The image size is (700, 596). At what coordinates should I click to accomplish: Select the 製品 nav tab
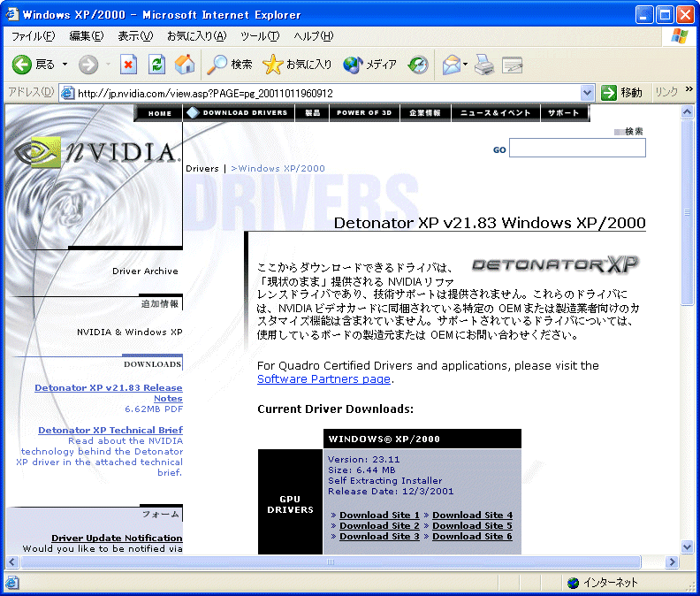[x=312, y=113]
